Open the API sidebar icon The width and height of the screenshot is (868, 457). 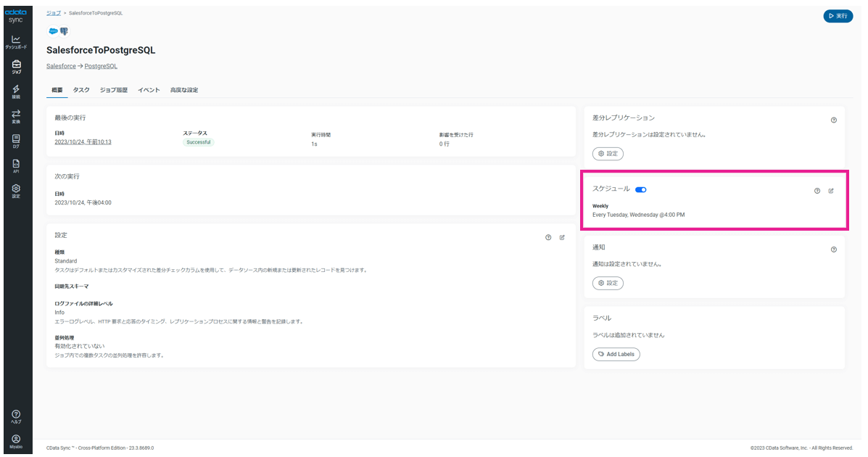pyautogui.click(x=16, y=165)
